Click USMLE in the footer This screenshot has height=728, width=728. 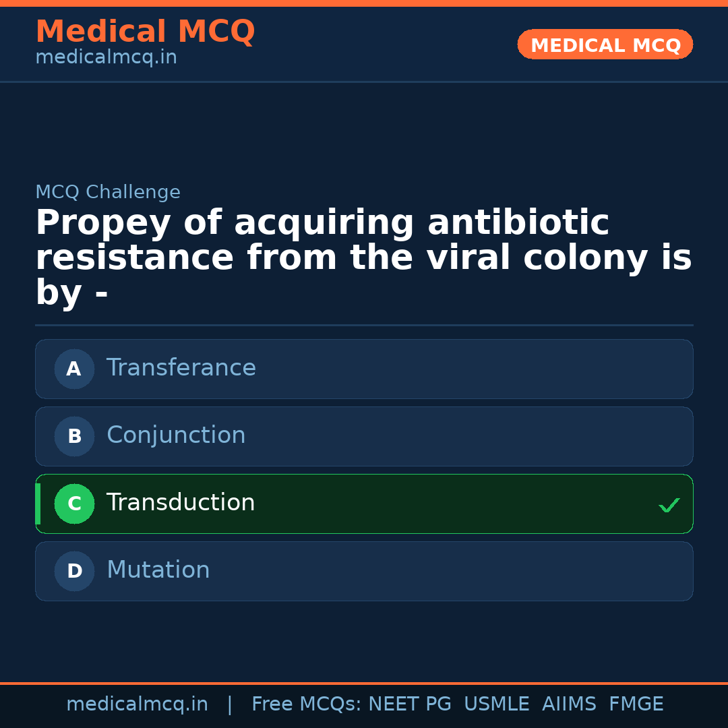coord(496,704)
